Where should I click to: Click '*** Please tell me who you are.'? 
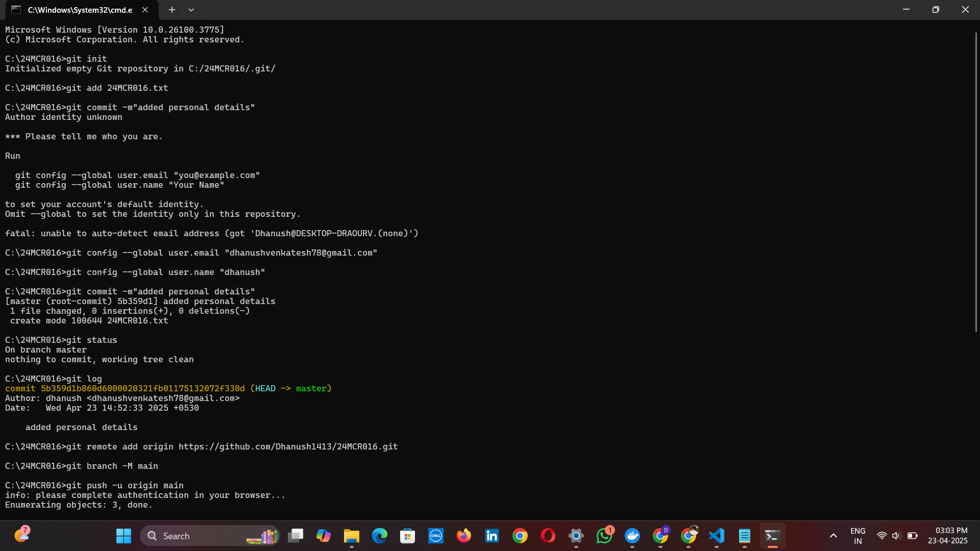(84, 137)
